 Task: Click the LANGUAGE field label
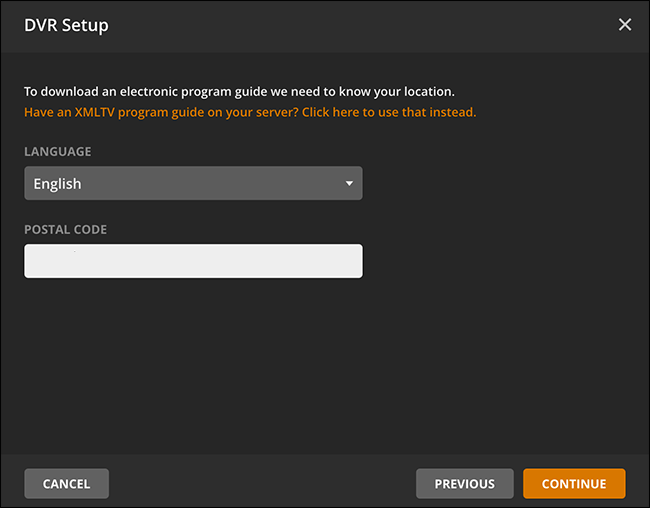tap(57, 152)
